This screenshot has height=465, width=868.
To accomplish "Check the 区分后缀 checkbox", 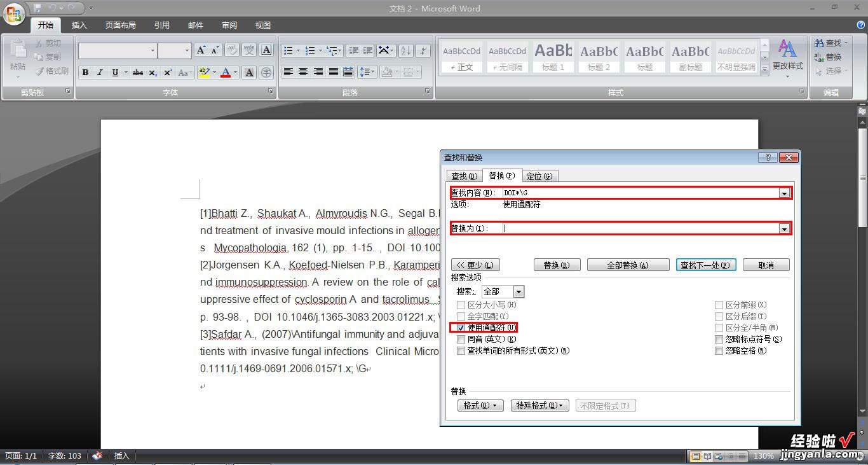I will point(719,316).
